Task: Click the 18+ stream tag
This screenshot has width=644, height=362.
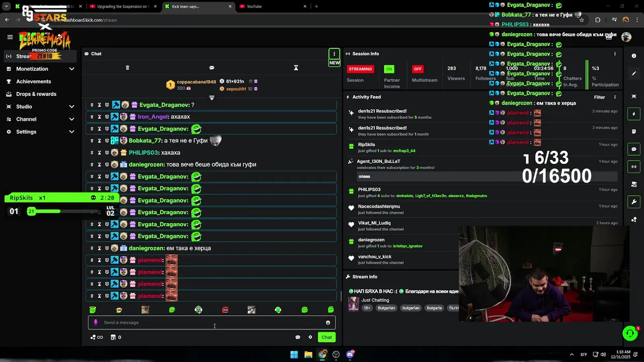Action: 367,308
